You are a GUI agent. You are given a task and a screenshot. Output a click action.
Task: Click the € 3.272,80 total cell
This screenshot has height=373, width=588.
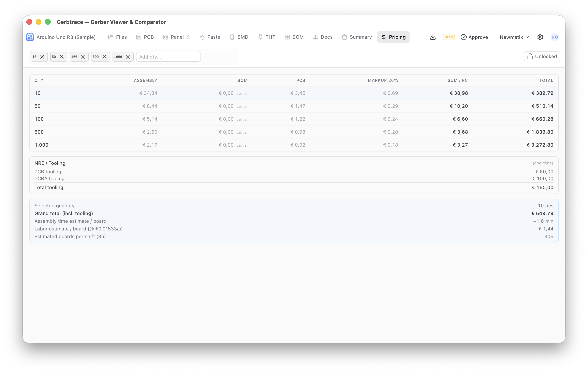(x=540, y=145)
